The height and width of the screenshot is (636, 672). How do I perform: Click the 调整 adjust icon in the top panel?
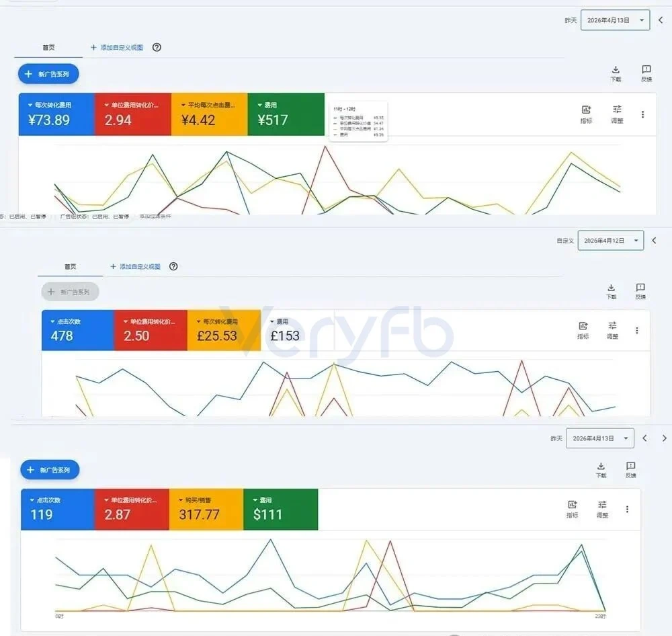(617, 114)
